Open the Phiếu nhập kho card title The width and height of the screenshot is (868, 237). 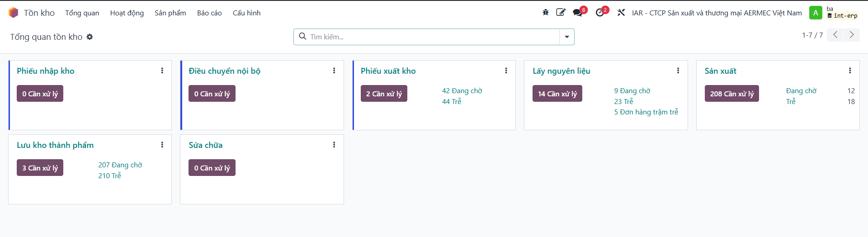46,71
